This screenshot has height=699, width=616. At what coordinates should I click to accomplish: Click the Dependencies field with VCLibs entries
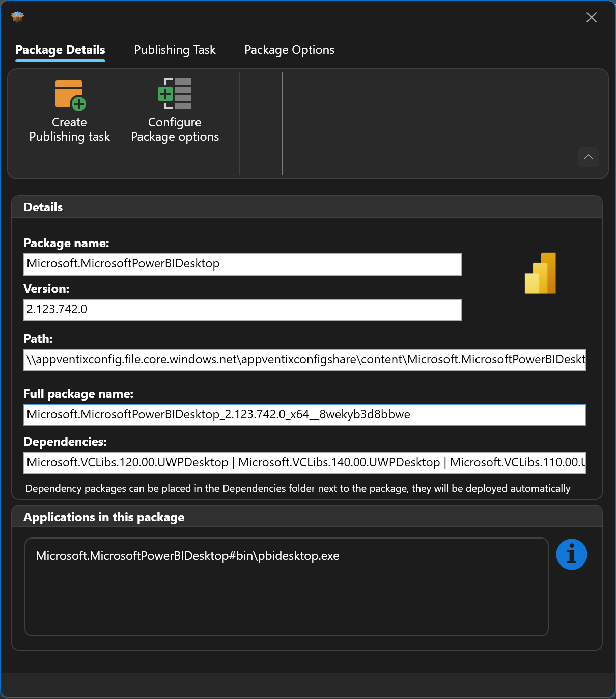[x=305, y=463]
